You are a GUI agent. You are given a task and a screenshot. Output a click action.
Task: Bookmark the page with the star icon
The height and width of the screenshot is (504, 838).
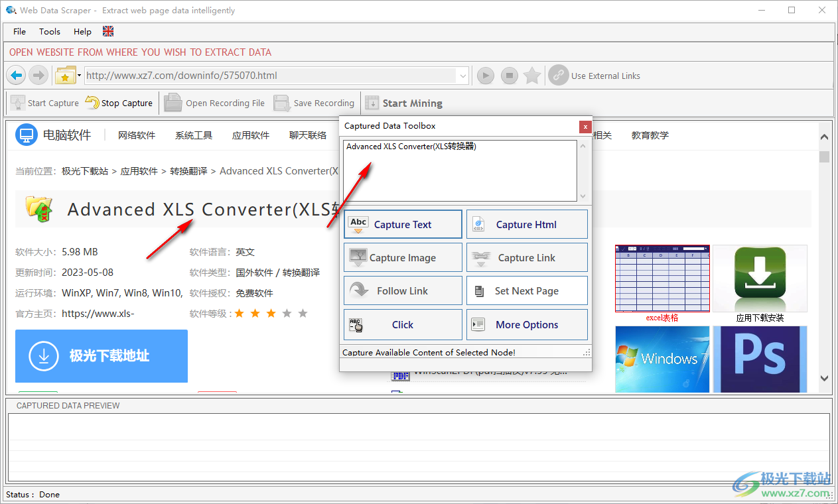coord(532,76)
